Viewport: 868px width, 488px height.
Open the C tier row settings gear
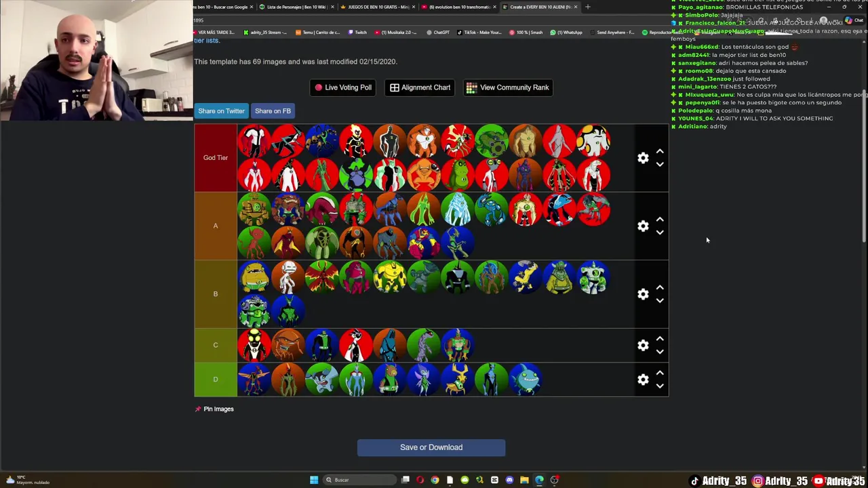tap(643, 345)
